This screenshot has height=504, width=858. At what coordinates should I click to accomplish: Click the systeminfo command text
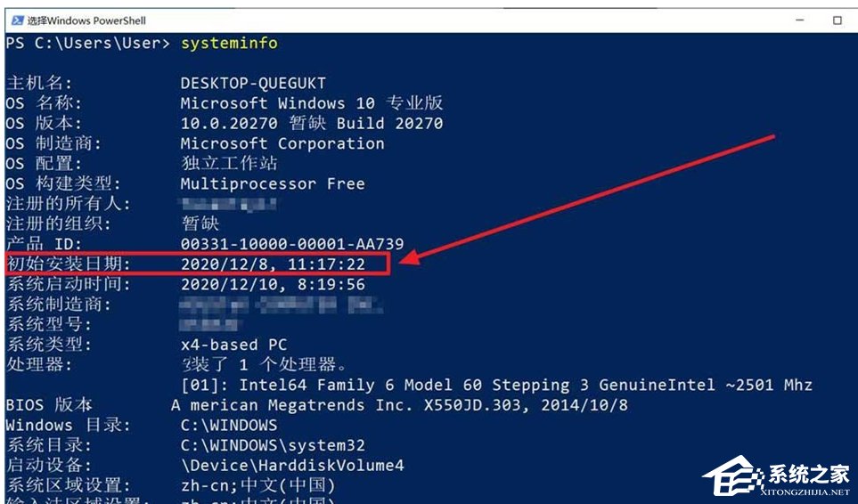point(229,43)
